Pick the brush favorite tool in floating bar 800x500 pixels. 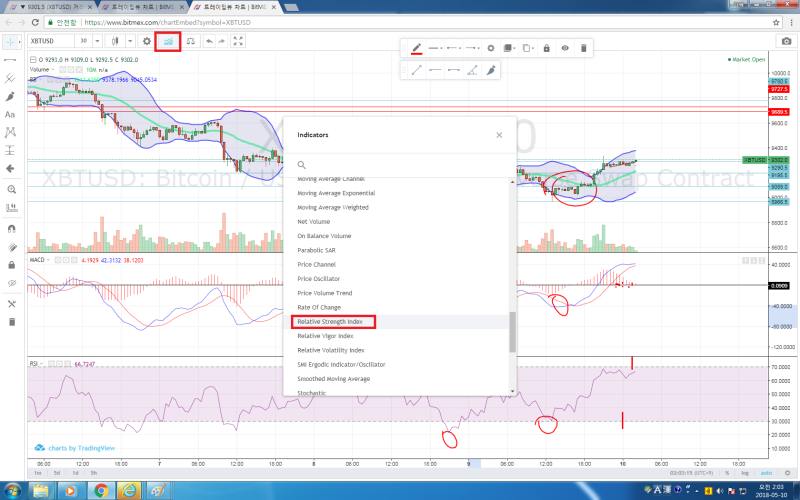click(x=491, y=70)
